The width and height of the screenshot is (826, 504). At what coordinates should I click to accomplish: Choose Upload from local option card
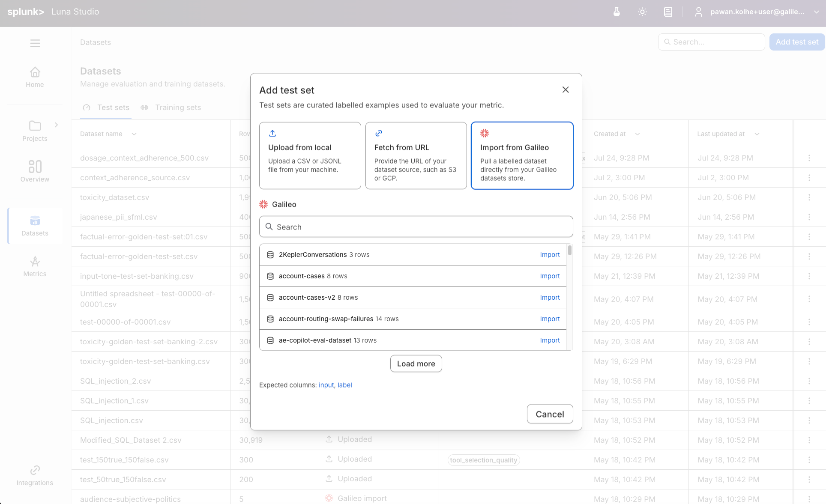[x=310, y=155]
